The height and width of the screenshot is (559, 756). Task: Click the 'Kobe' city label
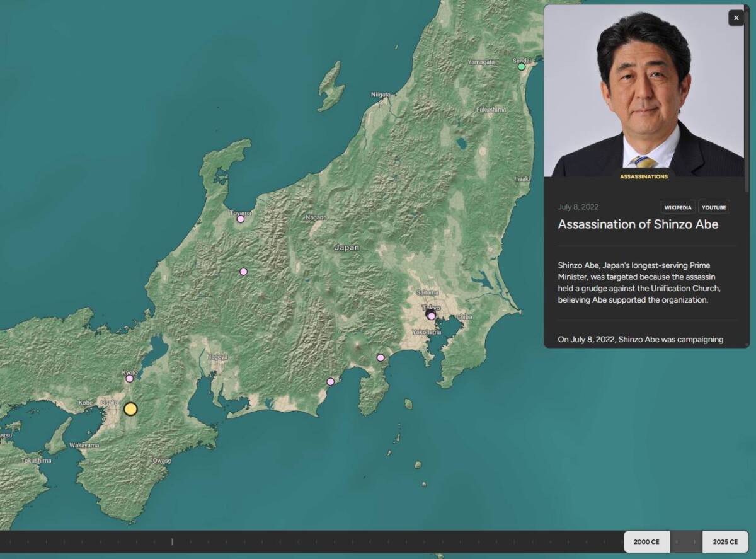tap(86, 403)
